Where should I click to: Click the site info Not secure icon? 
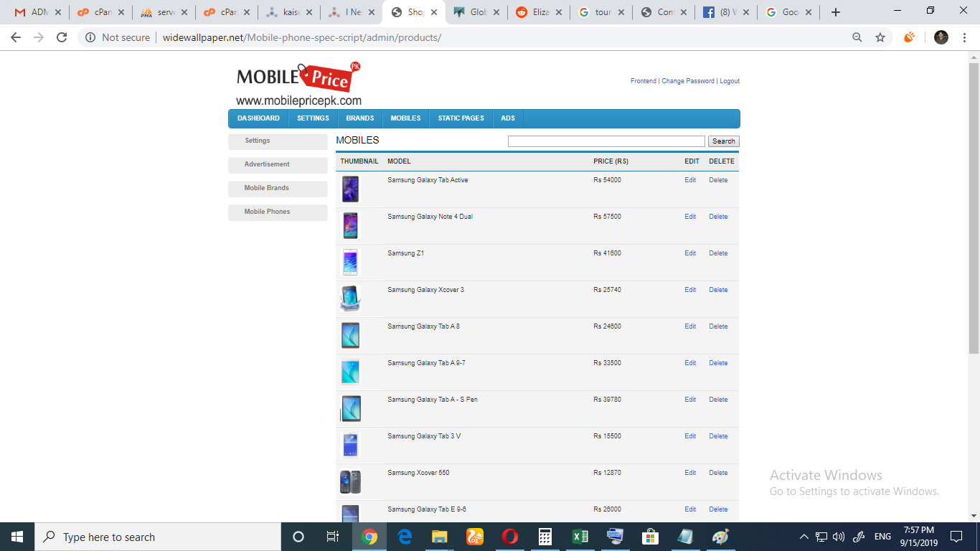[x=90, y=37]
